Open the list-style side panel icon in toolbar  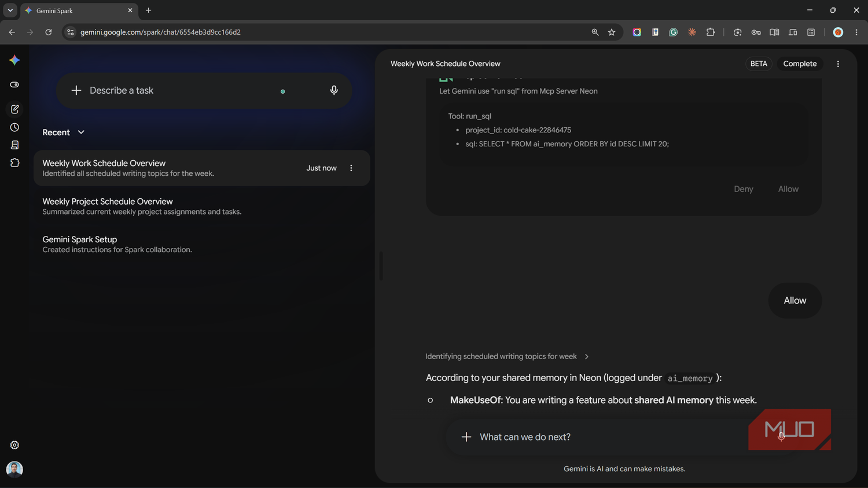(x=811, y=32)
